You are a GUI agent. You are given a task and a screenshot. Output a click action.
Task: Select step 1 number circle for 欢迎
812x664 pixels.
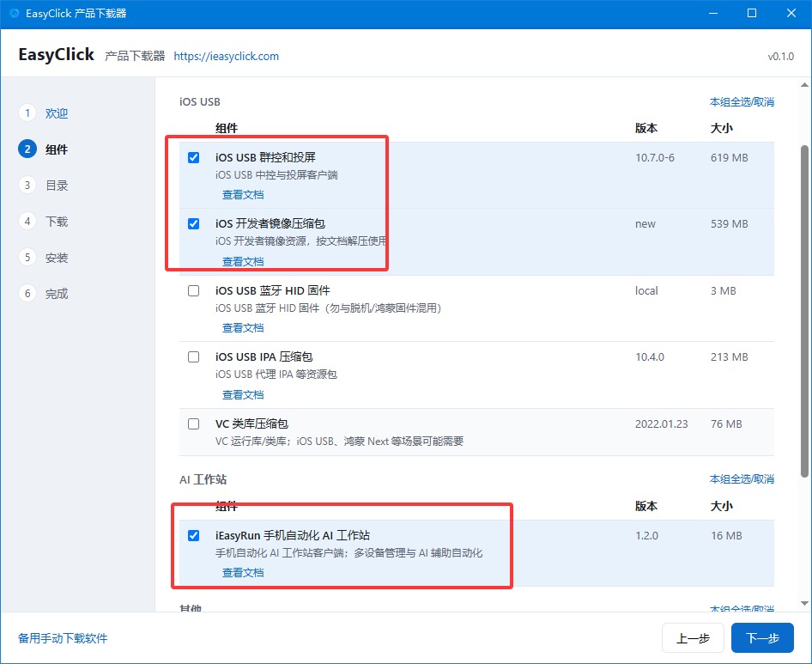(x=27, y=113)
